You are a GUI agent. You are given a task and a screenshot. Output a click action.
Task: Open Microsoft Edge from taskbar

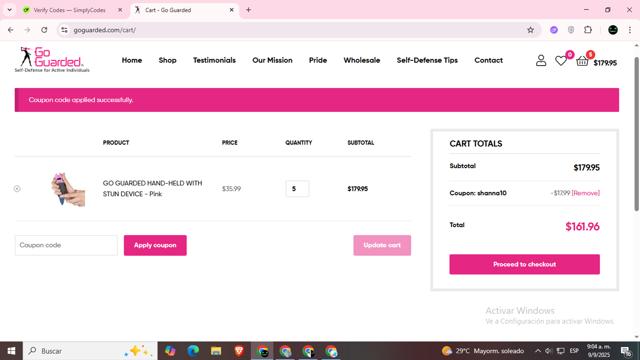pos(193,351)
